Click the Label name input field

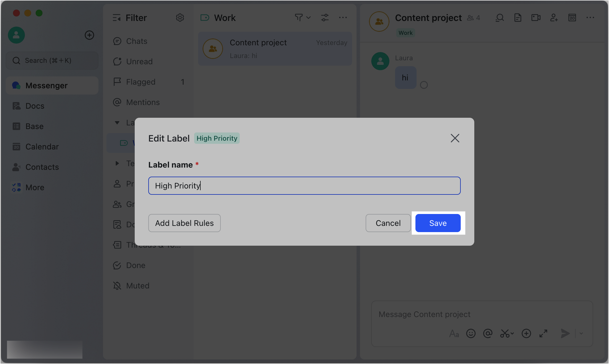pos(304,186)
